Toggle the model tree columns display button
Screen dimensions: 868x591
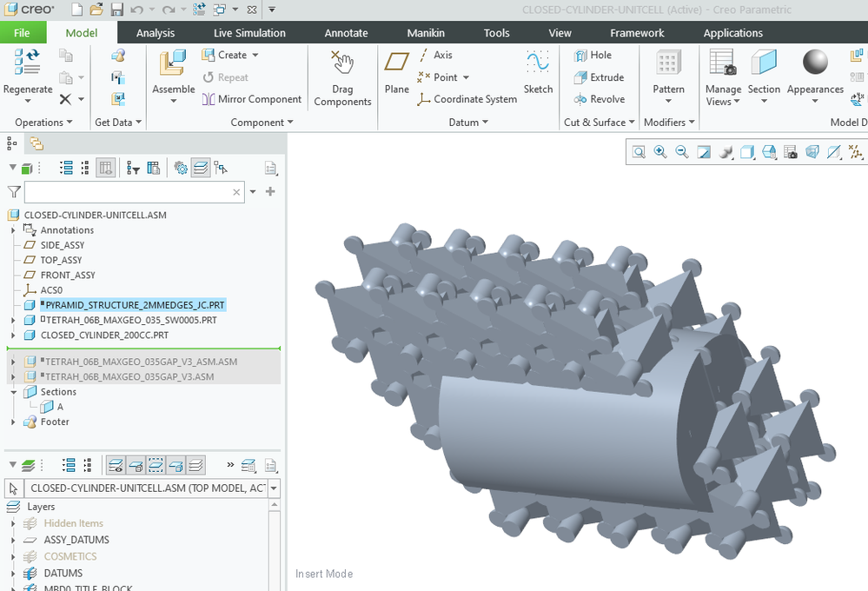tap(105, 168)
